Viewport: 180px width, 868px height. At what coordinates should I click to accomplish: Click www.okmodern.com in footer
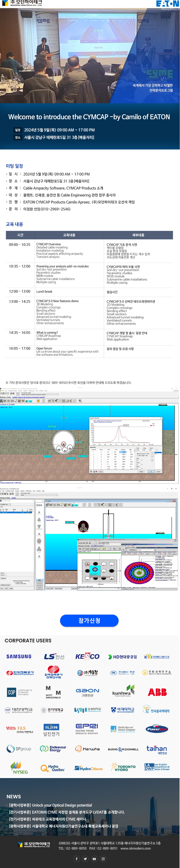click(136, 848)
